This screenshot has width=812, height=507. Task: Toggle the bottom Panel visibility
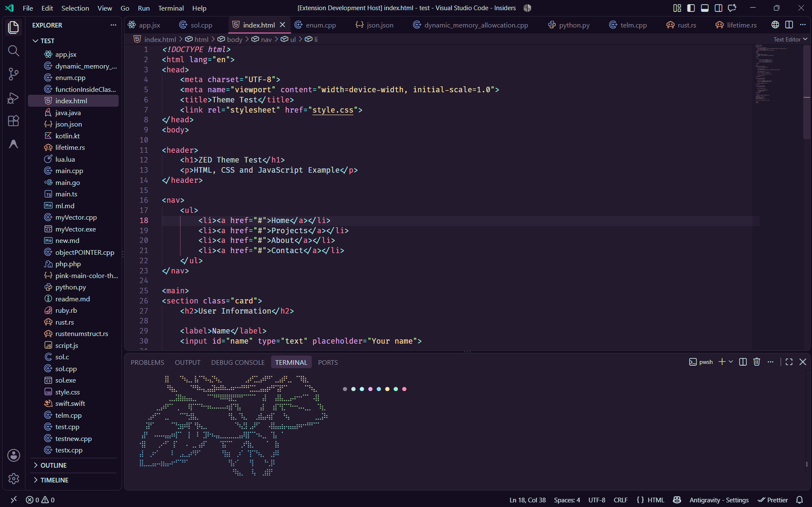point(704,8)
